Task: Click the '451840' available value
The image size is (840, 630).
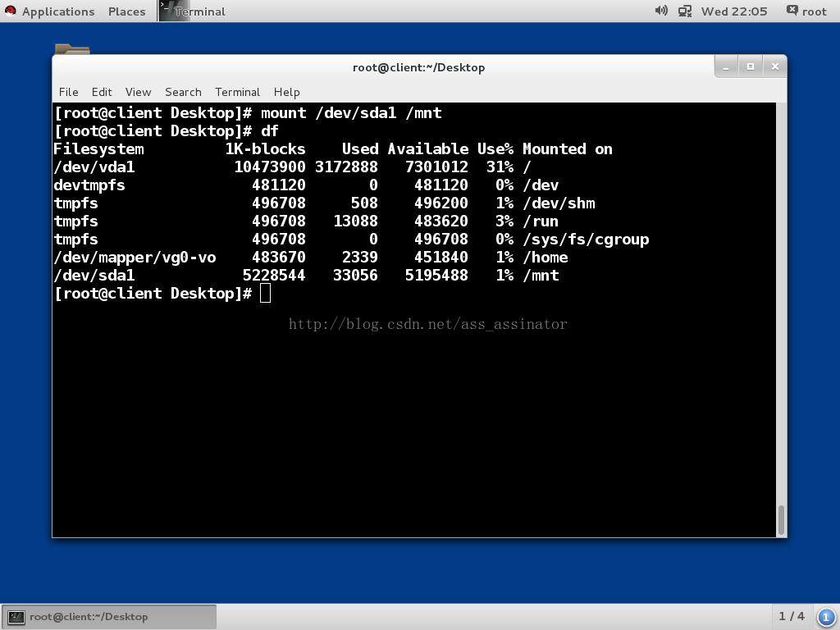Action: click(441, 258)
